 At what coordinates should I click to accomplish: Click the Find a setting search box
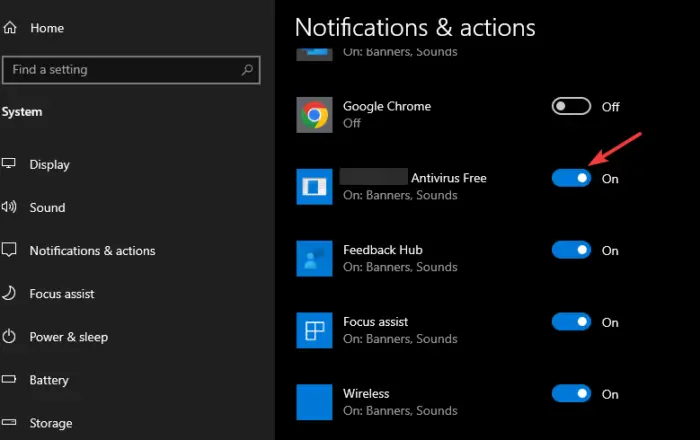(131, 70)
